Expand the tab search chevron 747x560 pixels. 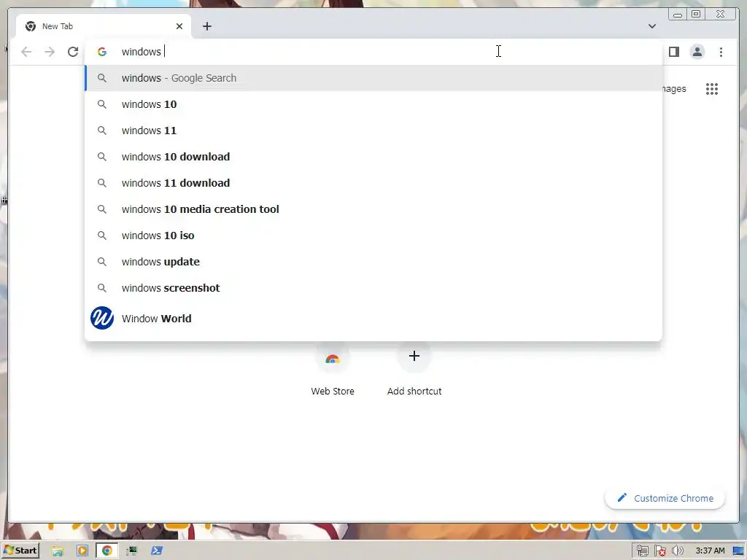(x=651, y=26)
